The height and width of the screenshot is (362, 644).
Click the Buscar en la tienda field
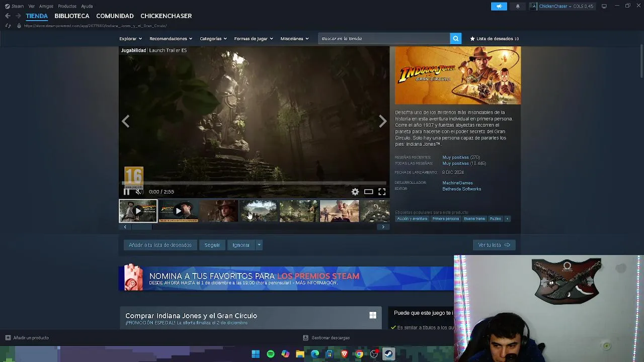tap(384, 39)
